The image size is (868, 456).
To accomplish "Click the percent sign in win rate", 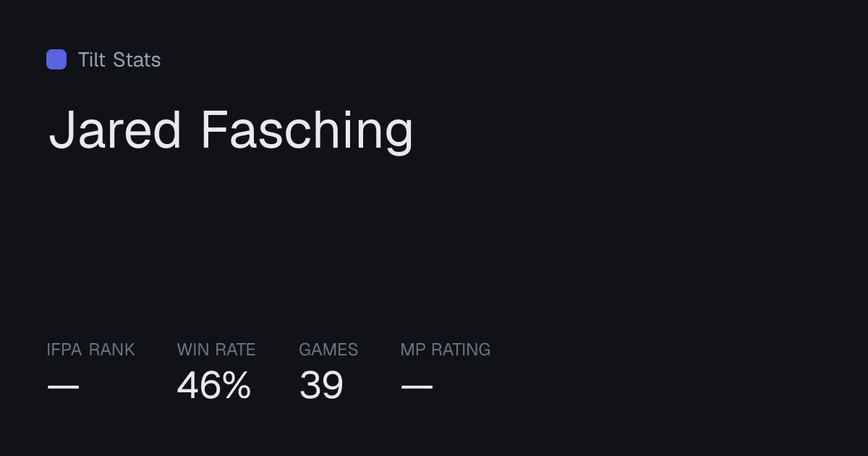I will point(237,385).
